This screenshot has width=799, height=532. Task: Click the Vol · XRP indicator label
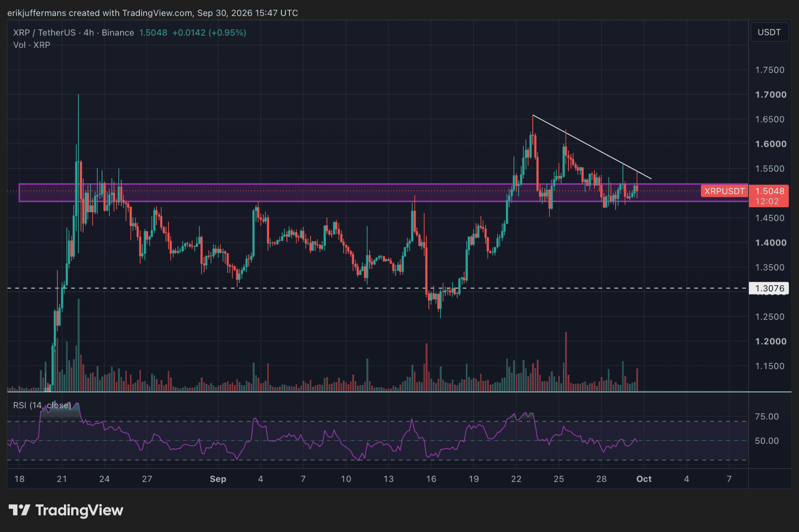31,45
